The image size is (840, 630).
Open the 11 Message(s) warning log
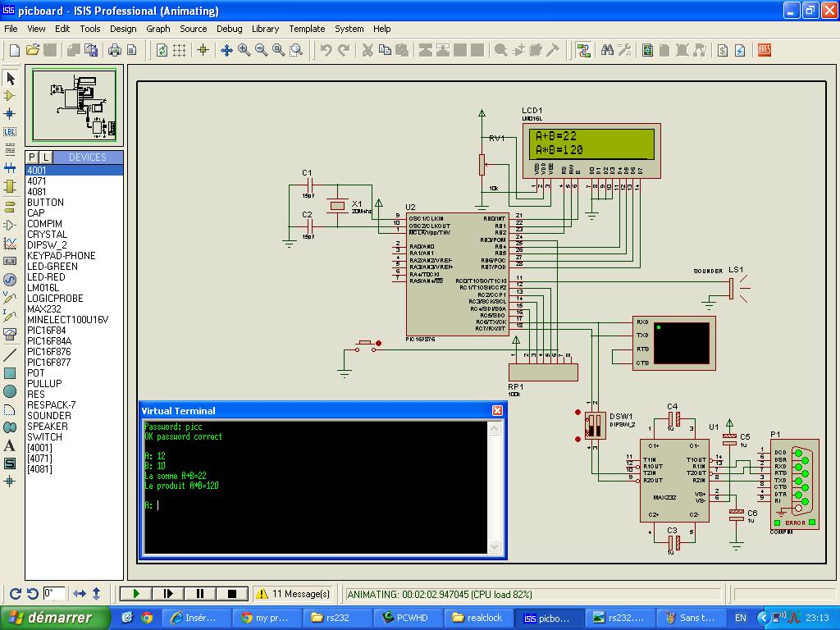pos(293,594)
